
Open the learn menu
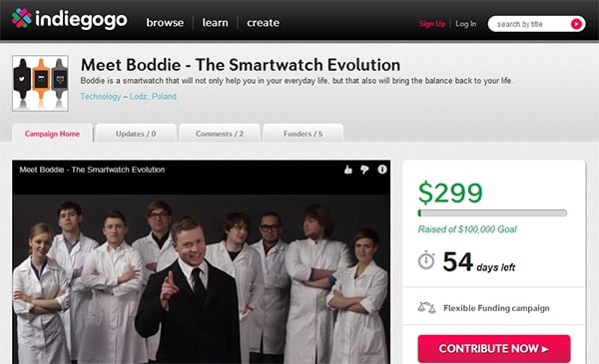point(215,23)
